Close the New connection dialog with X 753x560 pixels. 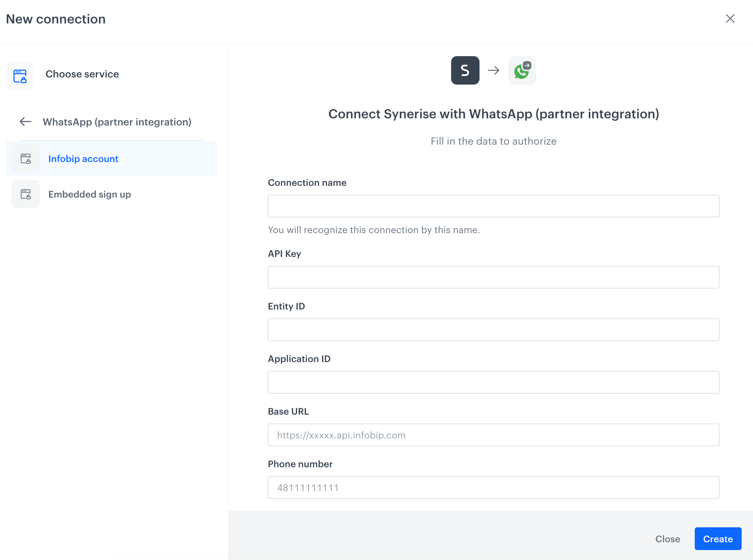pos(730,18)
